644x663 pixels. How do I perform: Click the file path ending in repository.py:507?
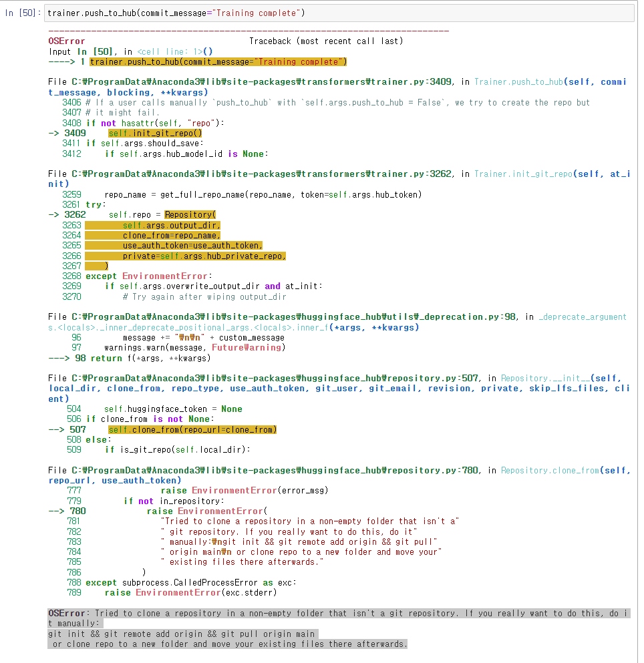275,378
